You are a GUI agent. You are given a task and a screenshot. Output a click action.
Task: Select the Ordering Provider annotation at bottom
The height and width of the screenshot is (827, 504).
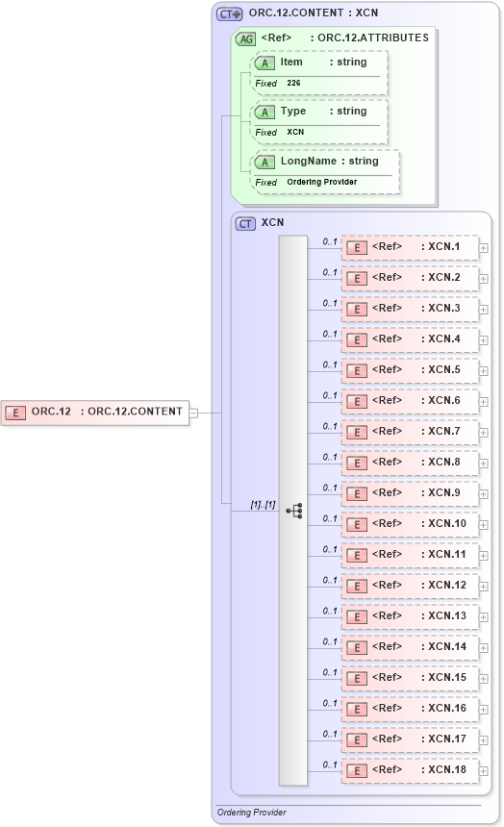(252, 813)
